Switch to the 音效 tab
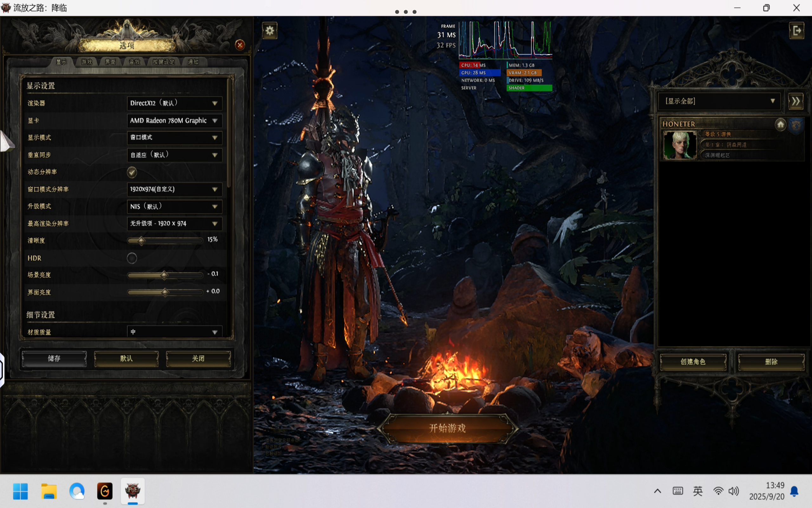 [134, 62]
